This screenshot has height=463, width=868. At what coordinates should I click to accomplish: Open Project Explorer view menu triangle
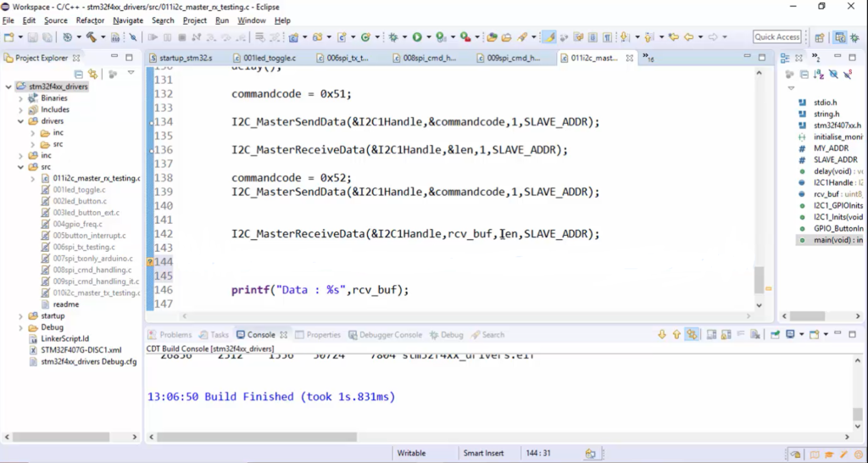[x=131, y=73]
